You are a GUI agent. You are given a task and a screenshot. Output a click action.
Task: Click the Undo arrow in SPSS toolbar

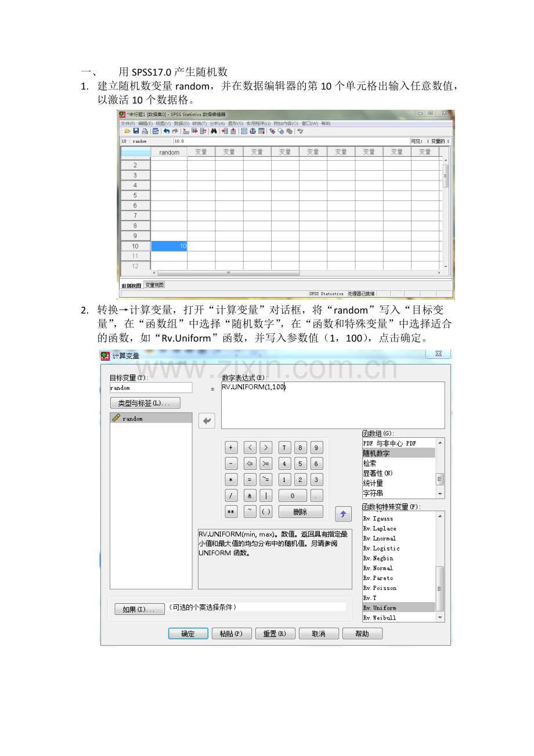(167, 131)
